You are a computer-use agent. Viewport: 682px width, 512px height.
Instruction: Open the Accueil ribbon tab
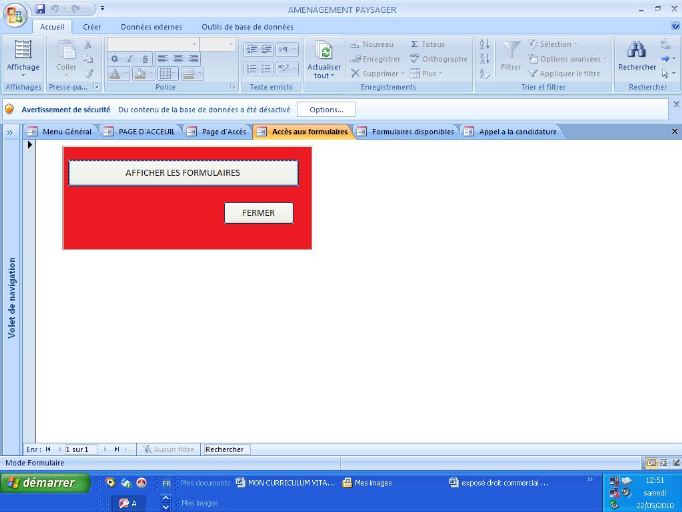pyautogui.click(x=52, y=27)
